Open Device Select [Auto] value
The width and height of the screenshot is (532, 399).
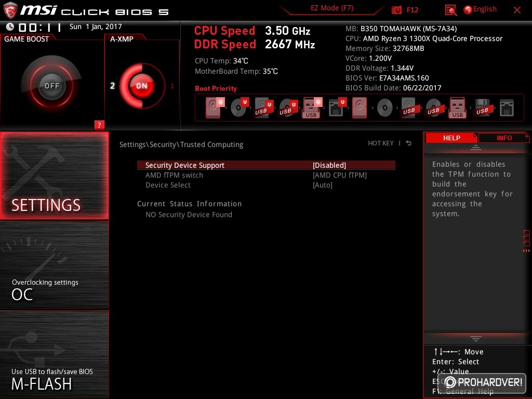pos(322,185)
